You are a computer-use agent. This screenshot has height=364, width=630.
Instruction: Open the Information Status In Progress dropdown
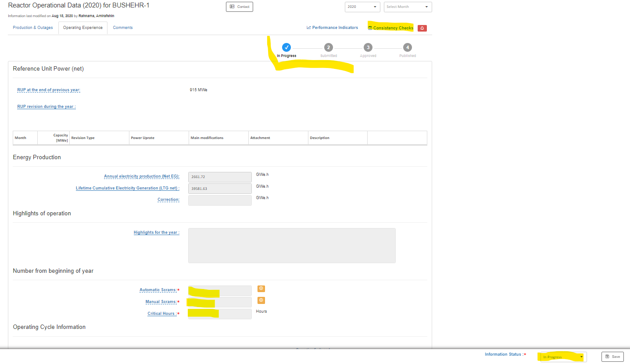tap(563, 357)
